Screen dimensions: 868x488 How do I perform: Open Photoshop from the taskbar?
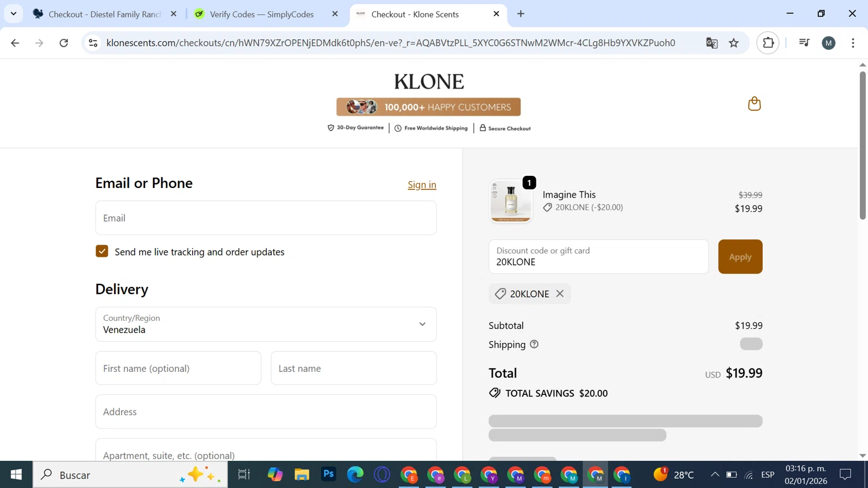(x=329, y=475)
